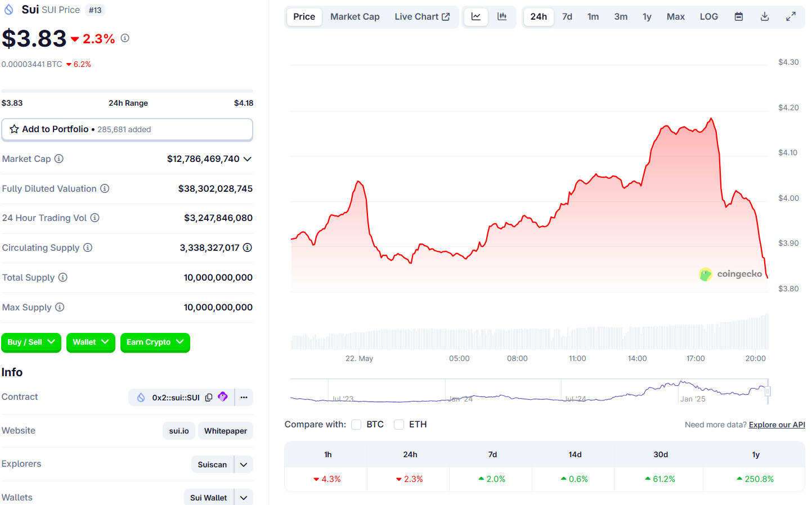Click Circulating Supply verification info icon

coord(247,247)
